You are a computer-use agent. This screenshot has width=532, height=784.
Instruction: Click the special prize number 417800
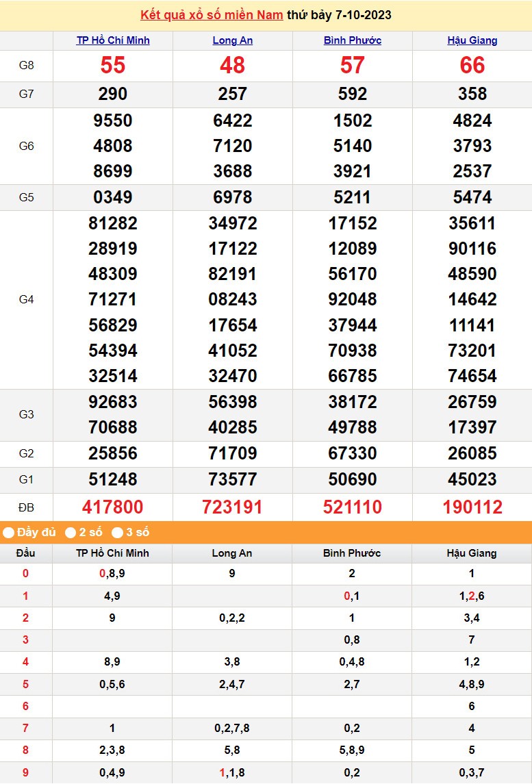(x=113, y=507)
